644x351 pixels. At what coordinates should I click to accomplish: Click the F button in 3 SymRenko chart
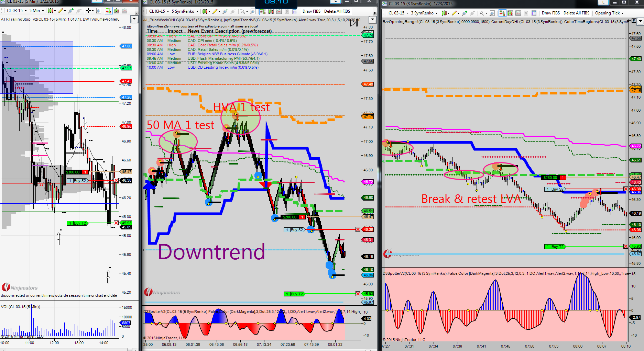click(634, 21)
